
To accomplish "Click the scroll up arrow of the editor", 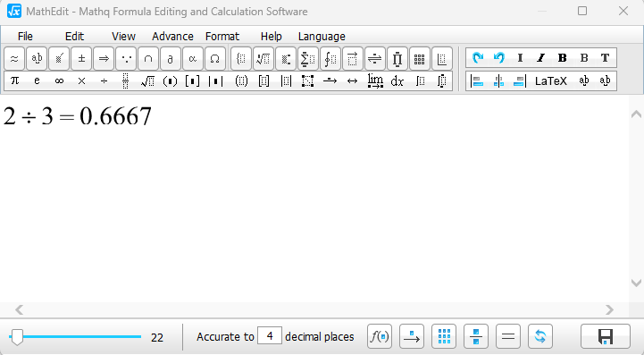I will [x=636, y=114].
